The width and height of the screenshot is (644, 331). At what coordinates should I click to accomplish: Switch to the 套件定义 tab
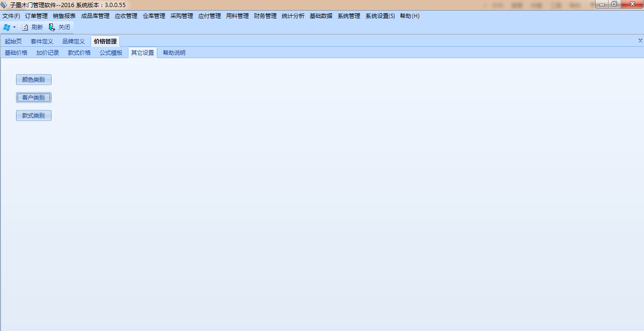click(x=42, y=42)
